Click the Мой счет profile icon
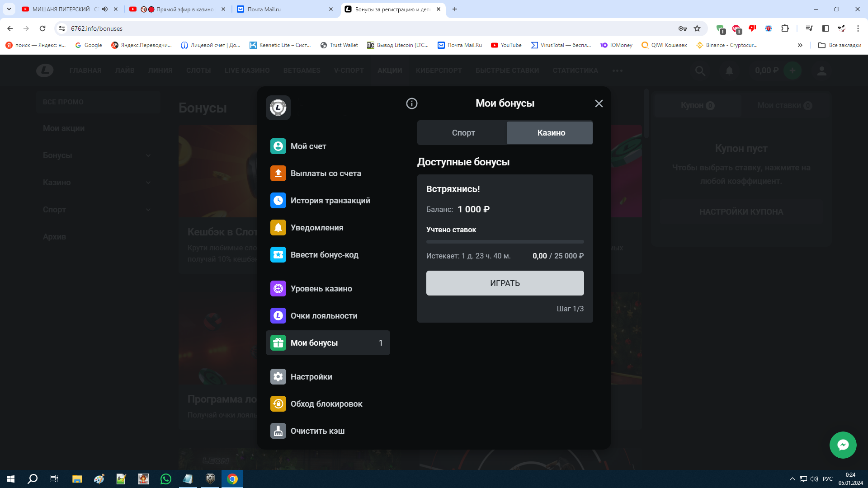The width and height of the screenshot is (868, 488). [x=278, y=146]
